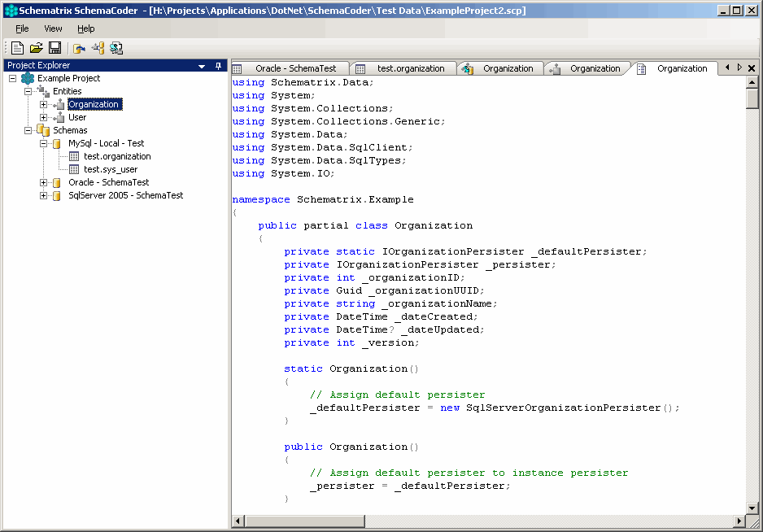Viewport: 763px width, 532px height.
Task: Click the Schematrix SchemaCoder title bar app icon
Action: [x=11, y=11]
